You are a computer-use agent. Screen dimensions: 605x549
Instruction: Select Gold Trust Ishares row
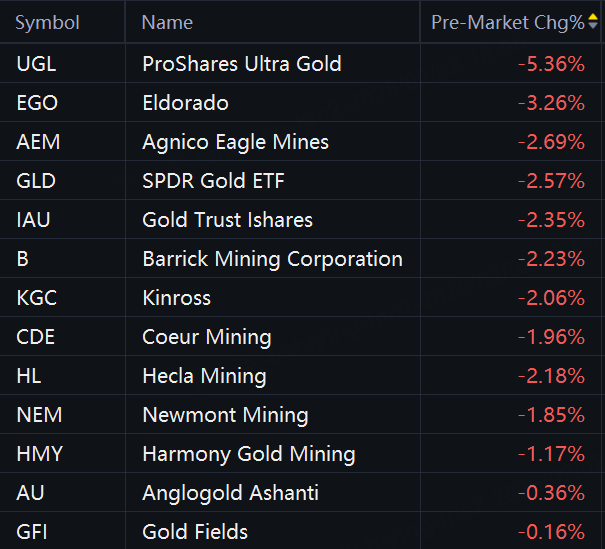(x=228, y=220)
